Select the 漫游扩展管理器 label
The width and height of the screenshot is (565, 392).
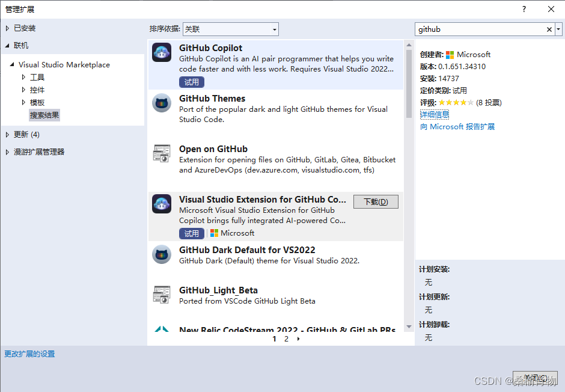pyautogui.click(x=39, y=152)
